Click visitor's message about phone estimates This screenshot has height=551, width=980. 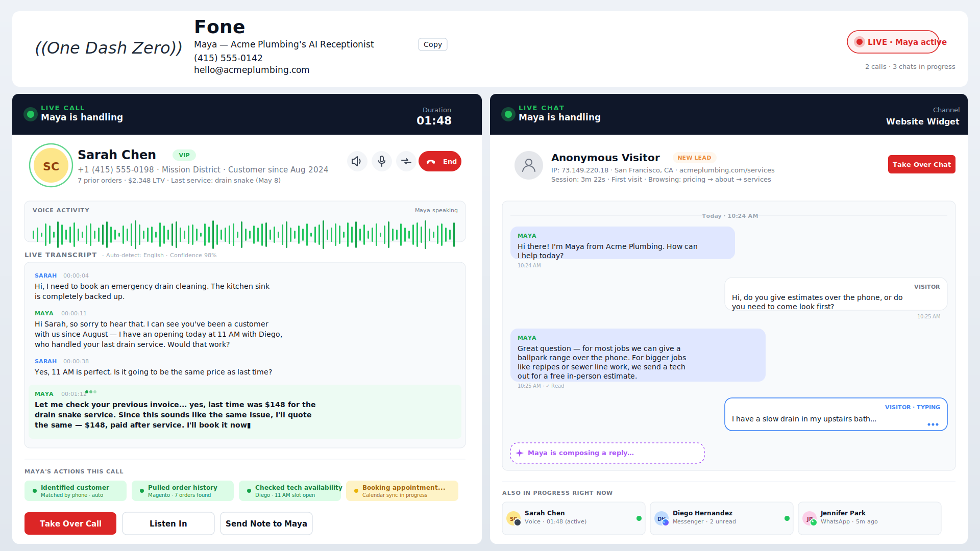pos(836,294)
